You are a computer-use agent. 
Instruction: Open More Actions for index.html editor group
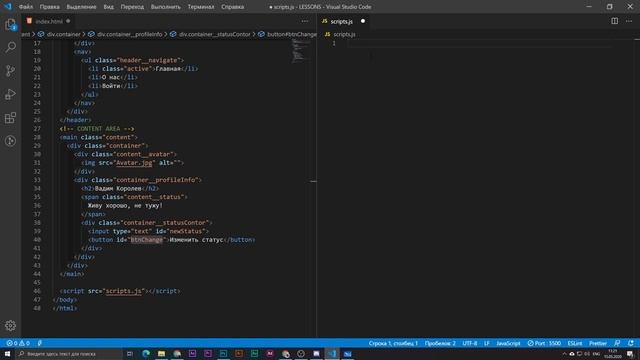click(305, 21)
